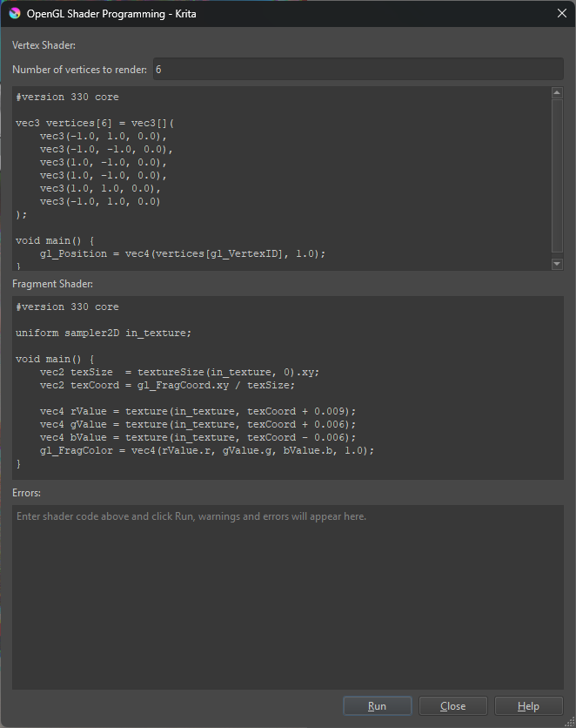This screenshot has height=728, width=576.
Task: Open Help for the shader dialog
Action: tap(528, 706)
